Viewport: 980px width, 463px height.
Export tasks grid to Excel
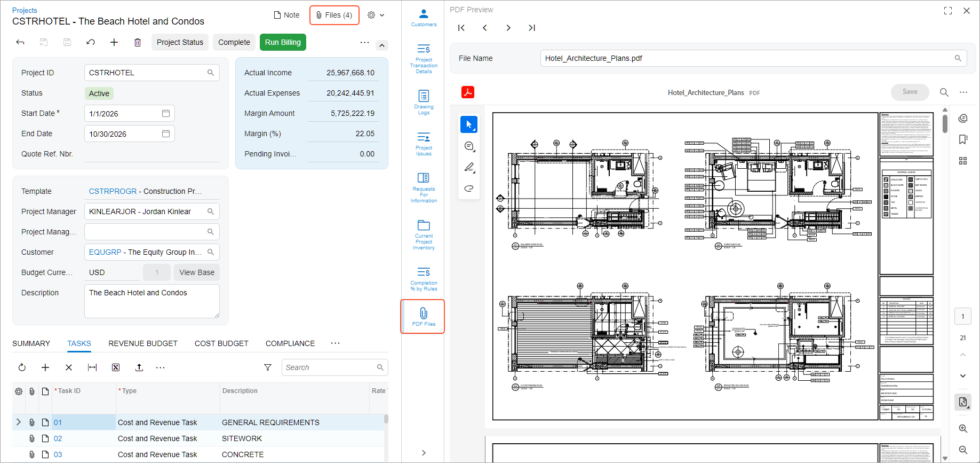[116, 367]
